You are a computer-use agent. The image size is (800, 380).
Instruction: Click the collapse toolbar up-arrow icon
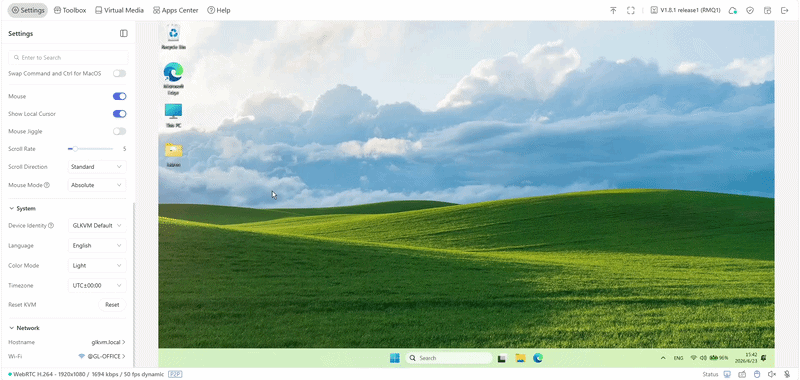[613, 10]
